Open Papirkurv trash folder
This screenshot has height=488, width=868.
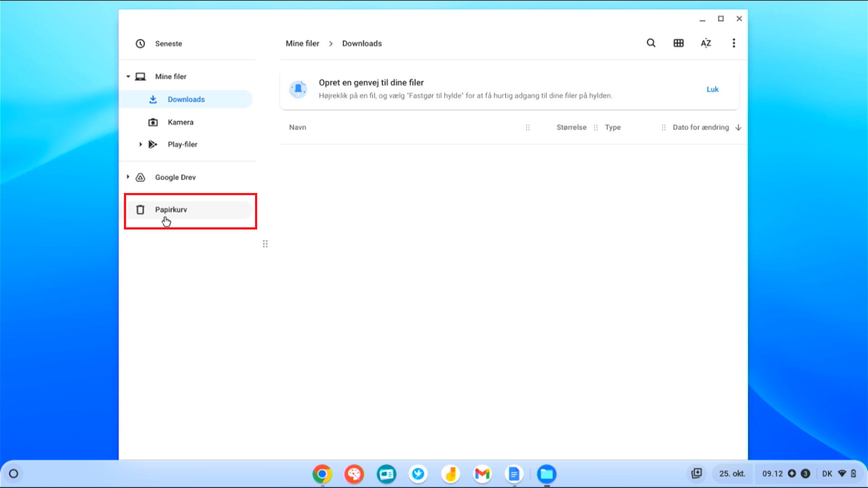point(171,210)
